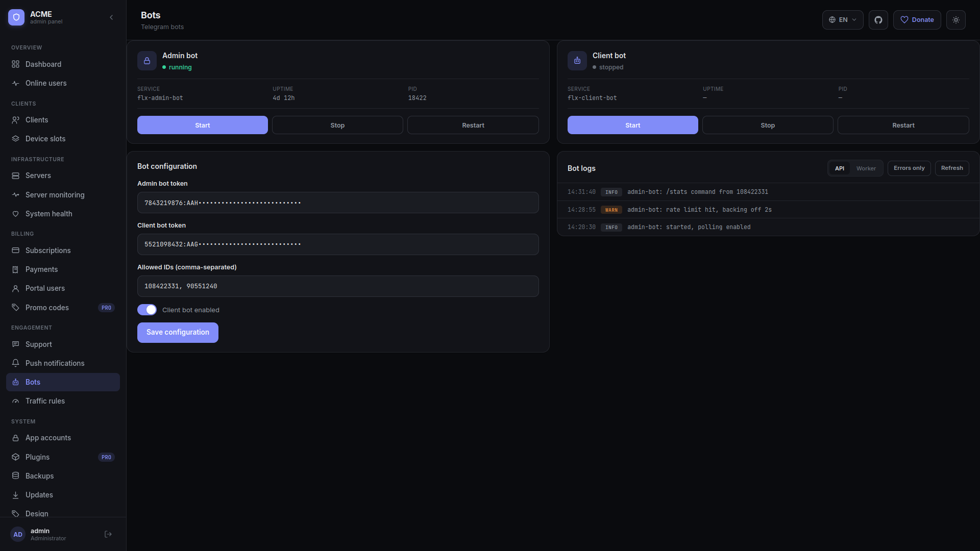Click the Admin bot lock icon
The image size is (980, 551).
coord(147,61)
